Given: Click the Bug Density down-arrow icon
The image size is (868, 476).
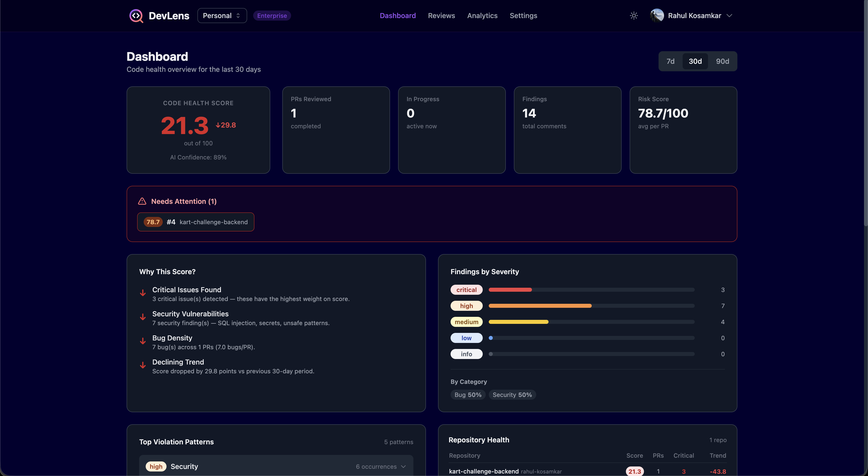Looking at the screenshot, I should [x=143, y=341].
